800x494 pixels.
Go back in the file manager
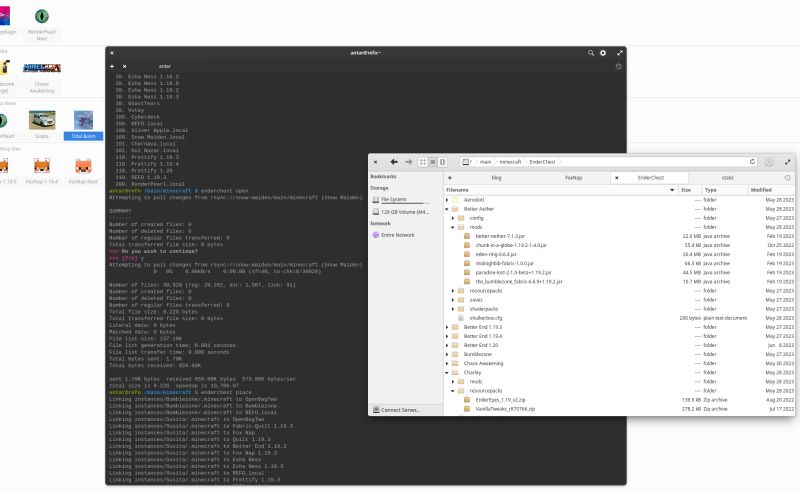[394, 162]
